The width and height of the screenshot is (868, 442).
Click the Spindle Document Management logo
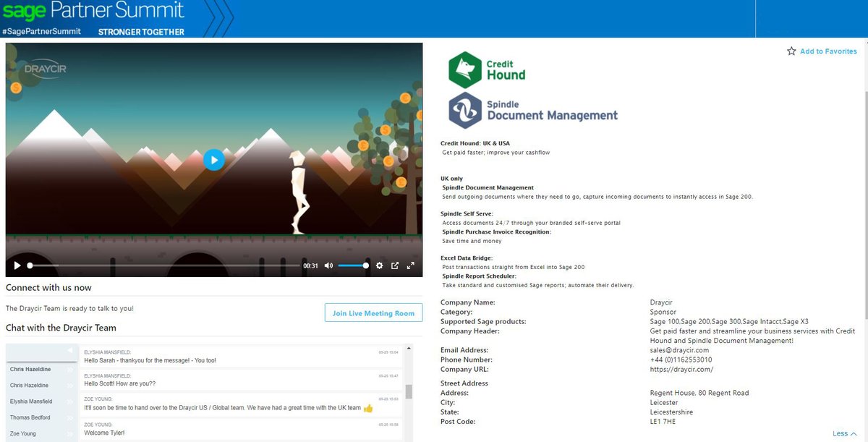pyautogui.click(x=533, y=110)
